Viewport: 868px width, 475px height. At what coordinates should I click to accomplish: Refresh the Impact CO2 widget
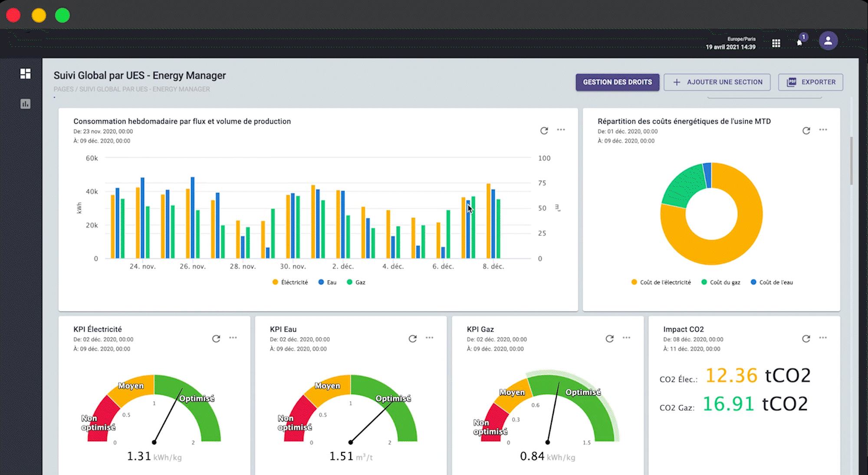(x=806, y=338)
